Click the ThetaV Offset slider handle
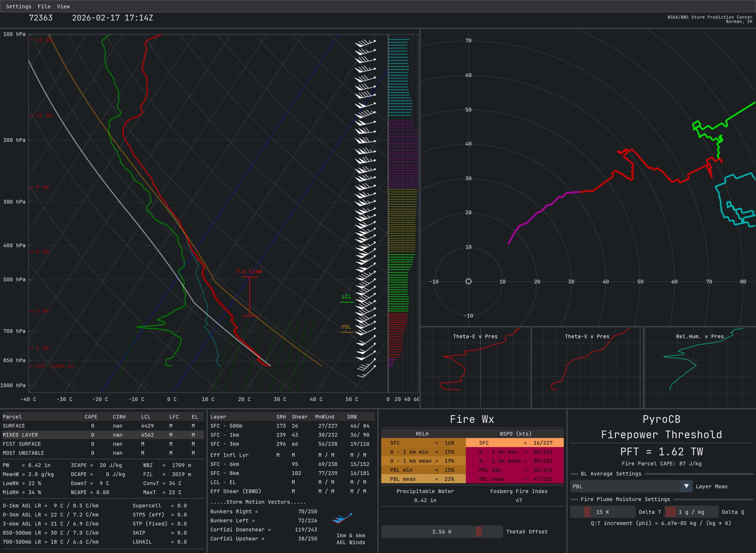Screen dimensions: 756x553 [479, 531]
